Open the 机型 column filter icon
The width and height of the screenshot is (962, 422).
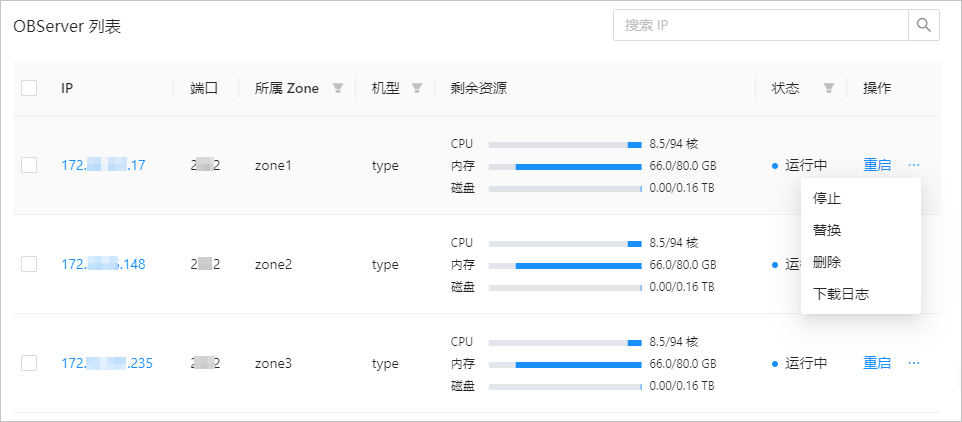[x=417, y=88]
